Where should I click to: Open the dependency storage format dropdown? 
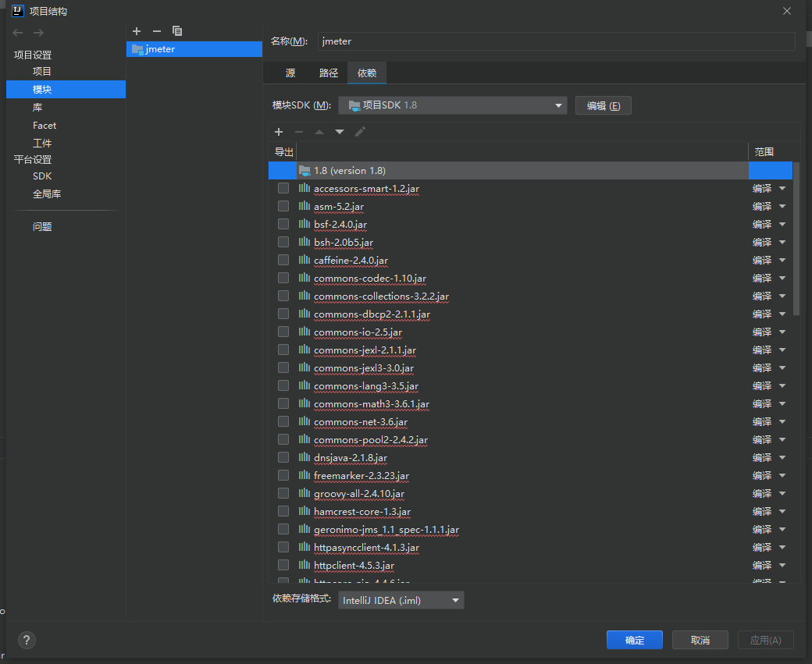click(x=401, y=600)
